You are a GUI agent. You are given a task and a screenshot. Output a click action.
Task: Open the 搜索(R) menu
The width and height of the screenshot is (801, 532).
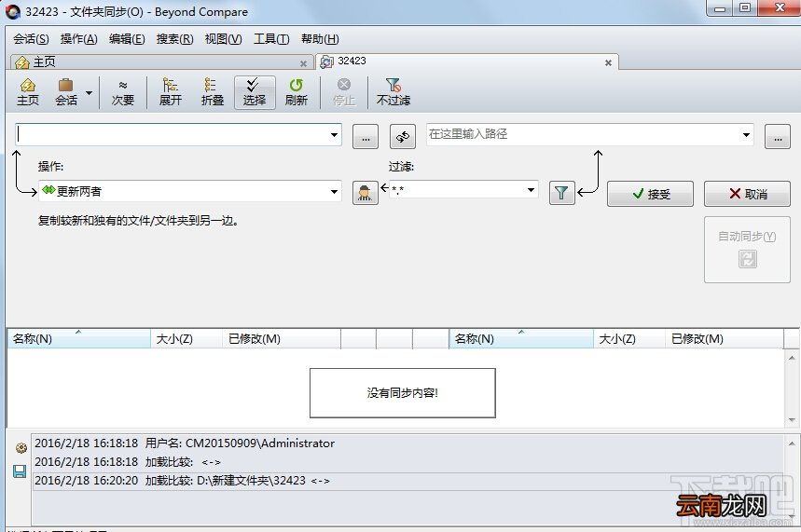pyautogui.click(x=174, y=39)
